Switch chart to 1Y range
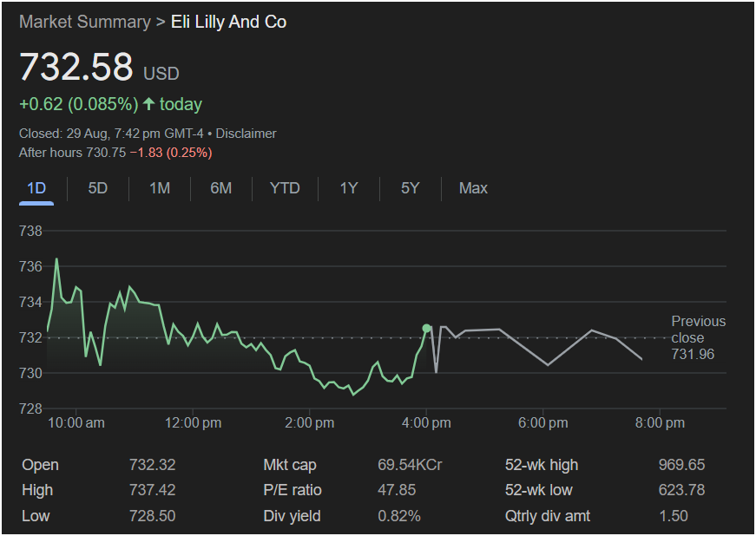This screenshot has width=756, height=536. 349,188
